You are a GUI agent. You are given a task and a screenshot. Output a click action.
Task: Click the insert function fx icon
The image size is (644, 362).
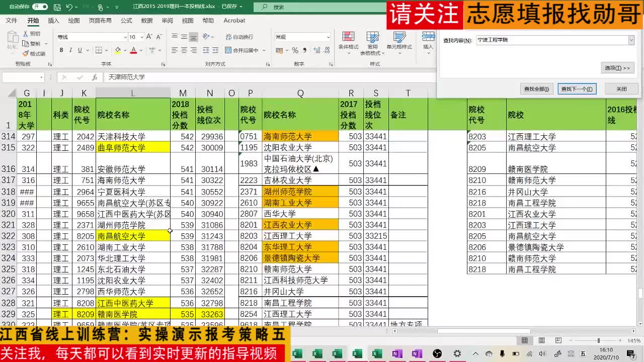94,77
